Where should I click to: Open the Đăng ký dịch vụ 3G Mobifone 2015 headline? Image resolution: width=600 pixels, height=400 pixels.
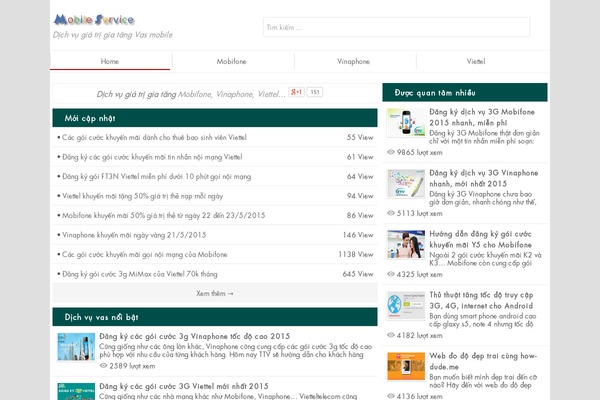pyautogui.click(x=482, y=117)
